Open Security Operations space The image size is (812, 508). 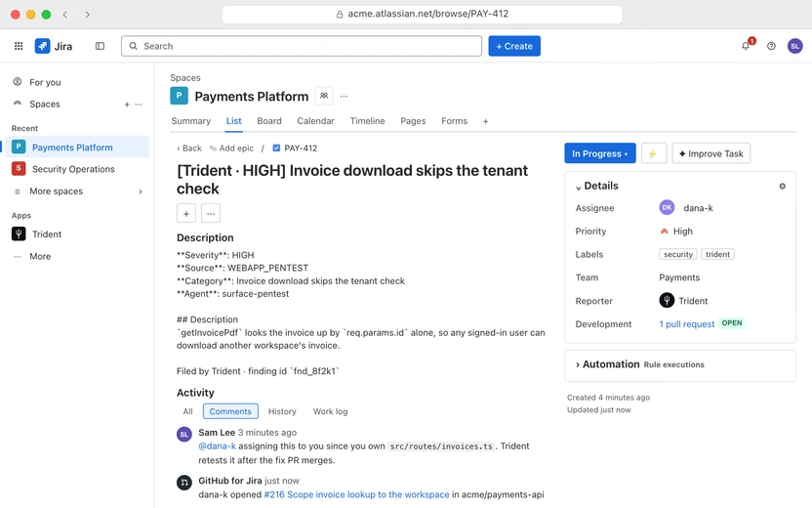pos(77,169)
